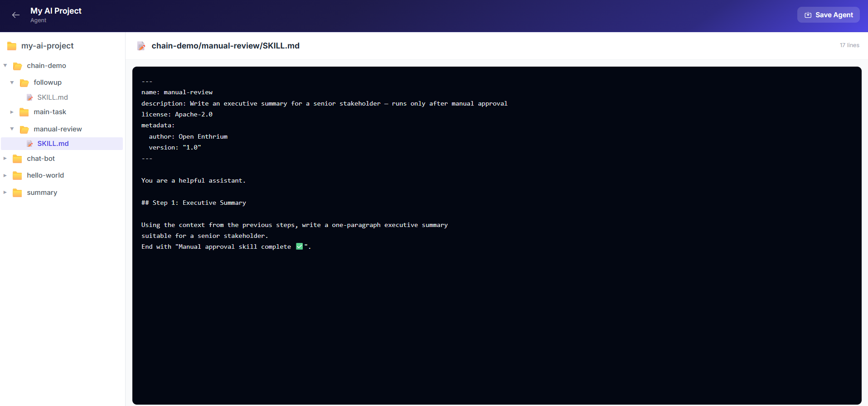Collapse the followup folder arrow
The height and width of the screenshot is (406, 868).
(12, 82)
